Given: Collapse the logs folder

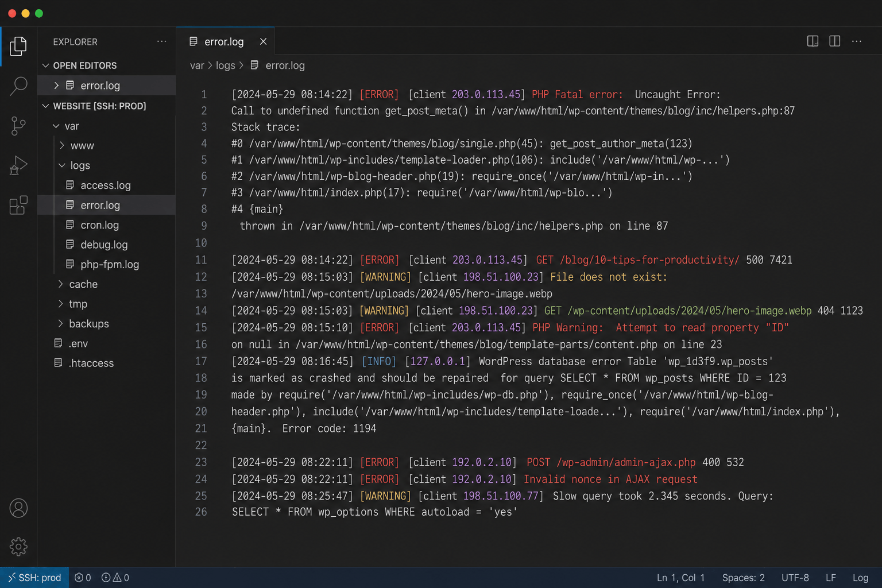Looking at the screenshot, I should pos(61,165).
